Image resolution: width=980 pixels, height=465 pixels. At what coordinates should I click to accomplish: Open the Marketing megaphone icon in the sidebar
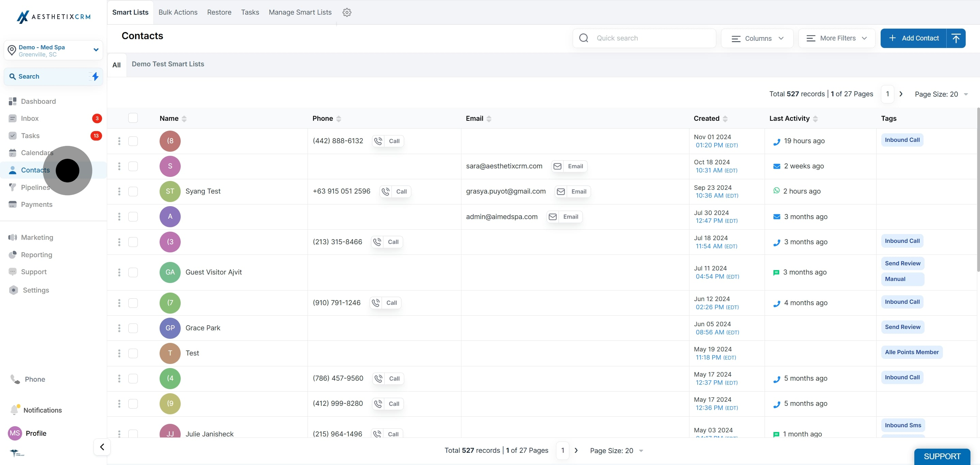pyautogui.click(x=12, y=237)
